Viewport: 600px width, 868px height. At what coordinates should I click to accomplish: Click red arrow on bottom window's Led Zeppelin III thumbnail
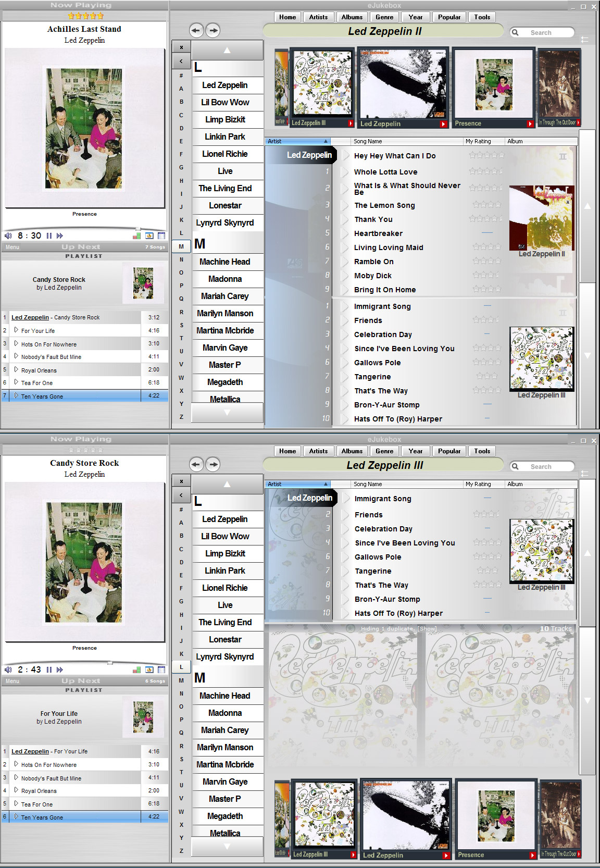click(353, 855)
